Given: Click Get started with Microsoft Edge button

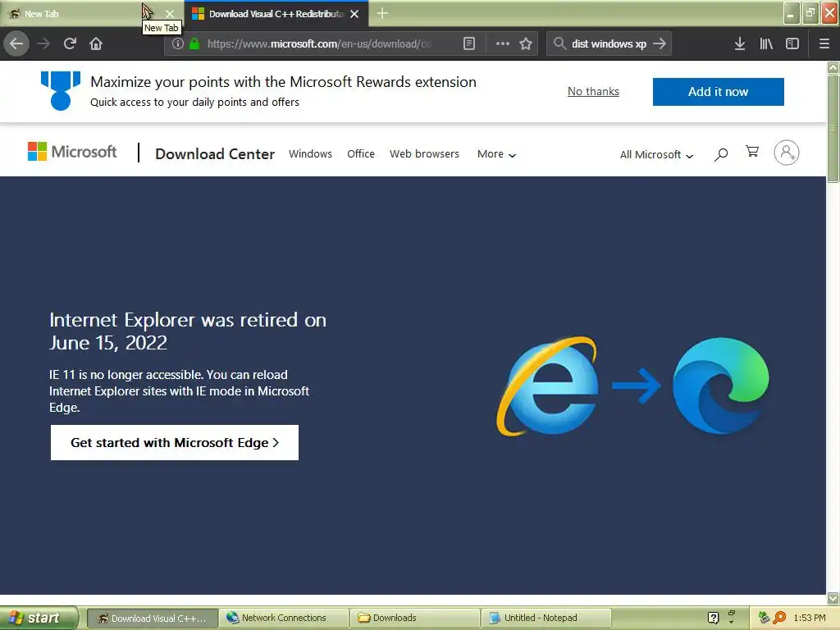Looking at the screenshot, I should click(175, 442).
